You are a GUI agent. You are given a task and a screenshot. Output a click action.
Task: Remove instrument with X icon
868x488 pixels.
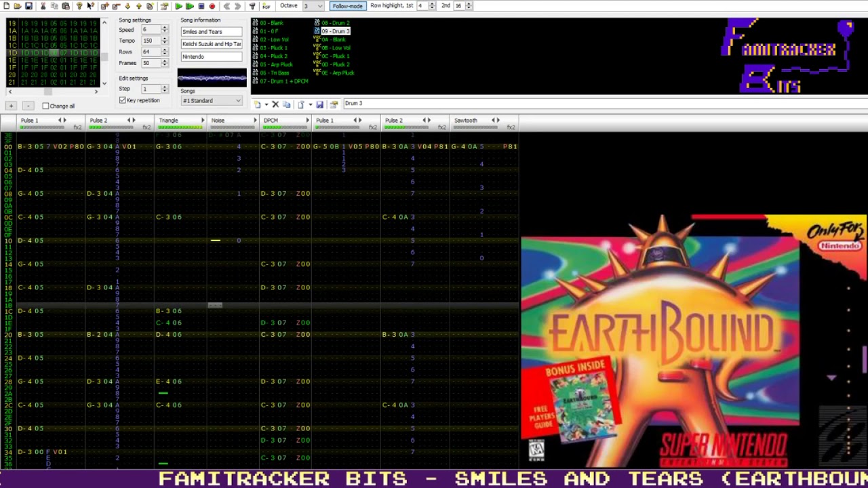click(275, 104)
